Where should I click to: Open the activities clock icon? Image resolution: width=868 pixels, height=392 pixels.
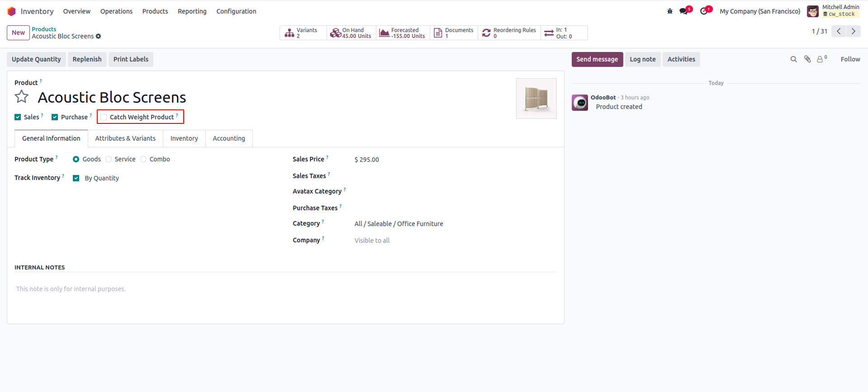click(704, 11)
